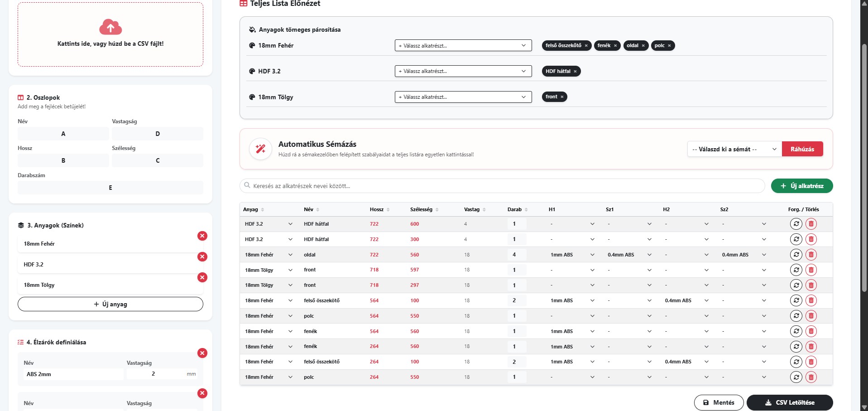
Task: Delete the fenék 564x560 row
Action: tap(811, 331)
